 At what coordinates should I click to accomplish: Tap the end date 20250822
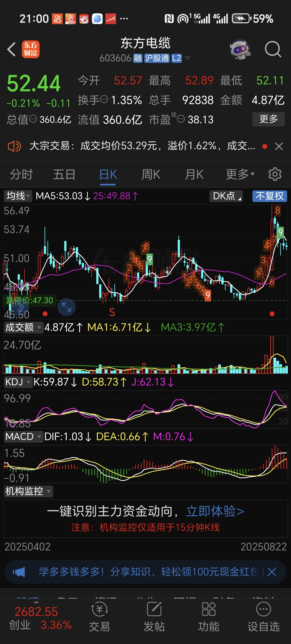pyautogui.click(x=264, y=547)
